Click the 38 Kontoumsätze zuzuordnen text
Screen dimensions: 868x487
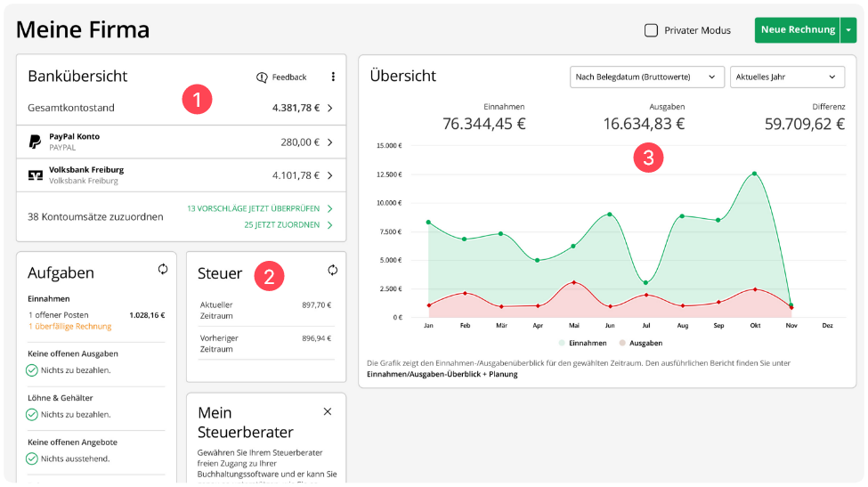[x=95, y=217]
